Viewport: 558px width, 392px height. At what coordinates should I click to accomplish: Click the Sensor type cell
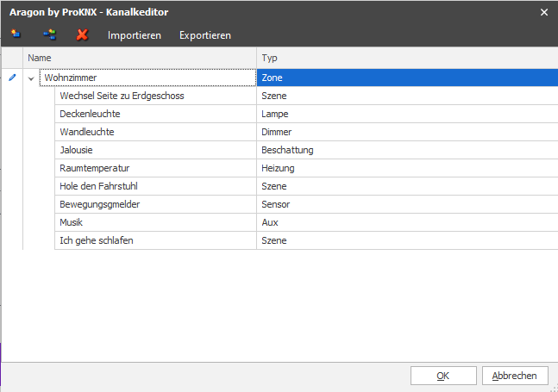coord(407,204)
